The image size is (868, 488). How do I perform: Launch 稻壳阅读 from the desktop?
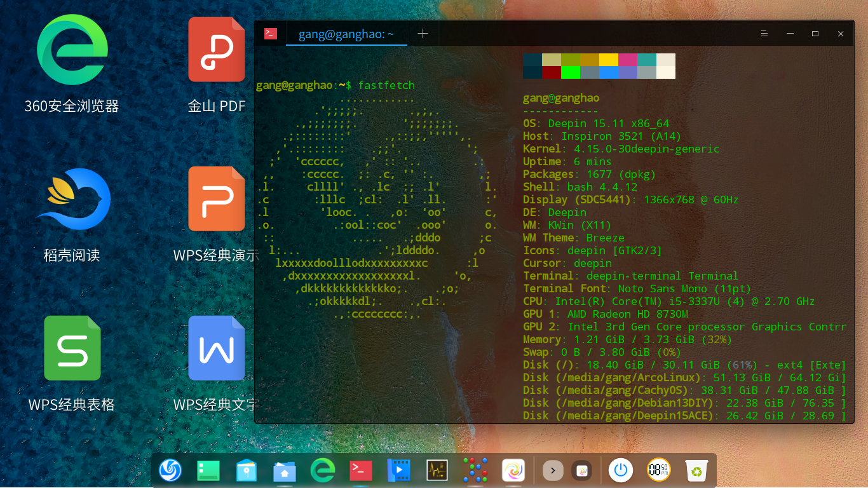pyautogui.click(x=72, y=199)
